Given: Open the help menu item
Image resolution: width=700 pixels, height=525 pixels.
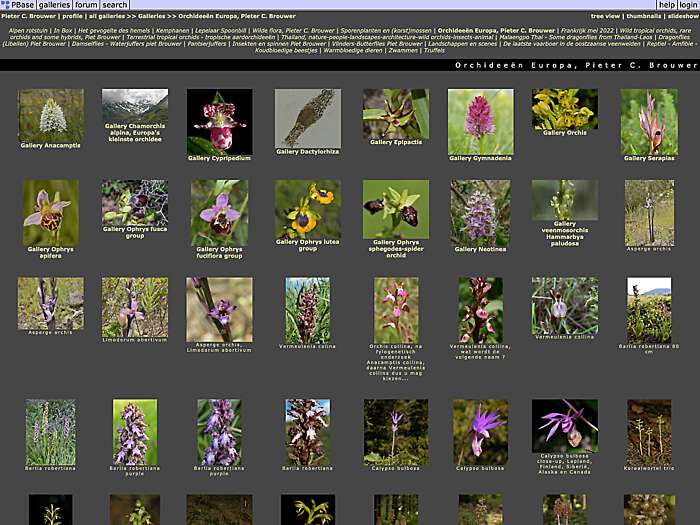Looking at the screenshot, I should click(667, 5).
